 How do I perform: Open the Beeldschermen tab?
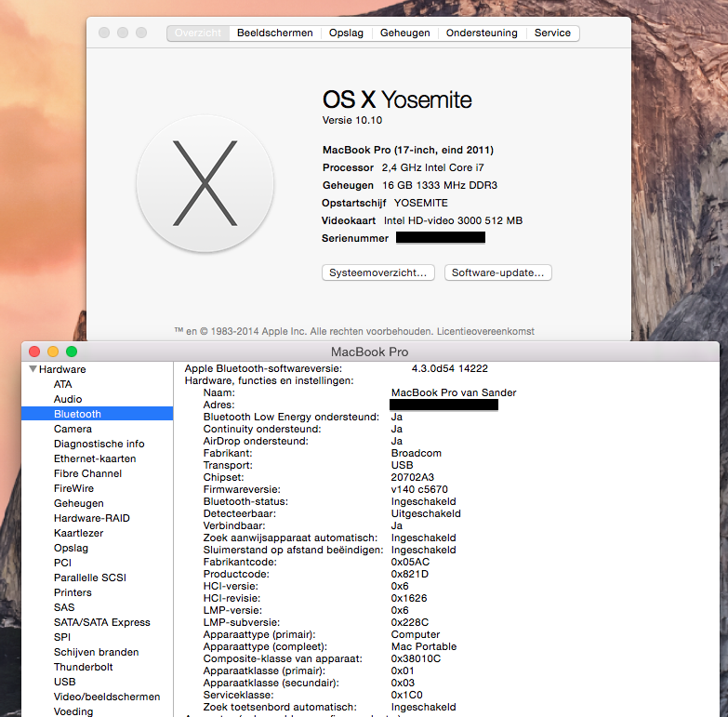point(275,33)
